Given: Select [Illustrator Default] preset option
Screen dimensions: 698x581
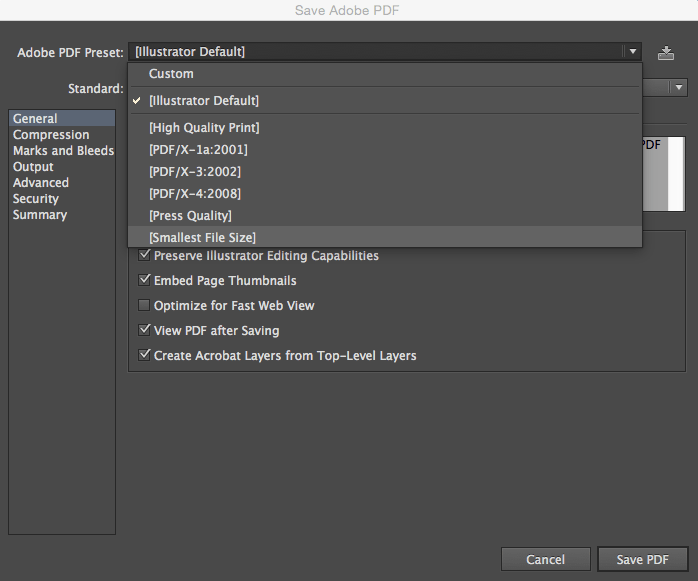Looking at the screenshot, I should [x=385, y=101].
